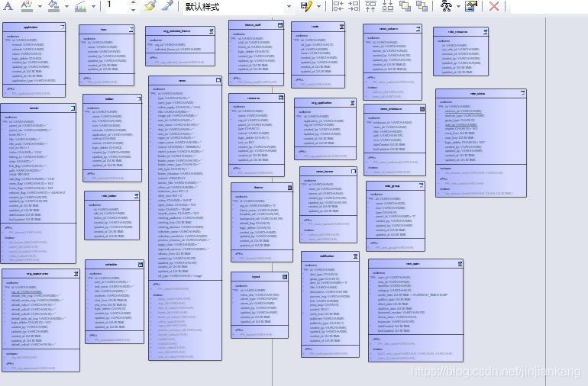Viewport: 588px width, 386px height.
Task: Select the role_button table header
Action: [111, 195]
